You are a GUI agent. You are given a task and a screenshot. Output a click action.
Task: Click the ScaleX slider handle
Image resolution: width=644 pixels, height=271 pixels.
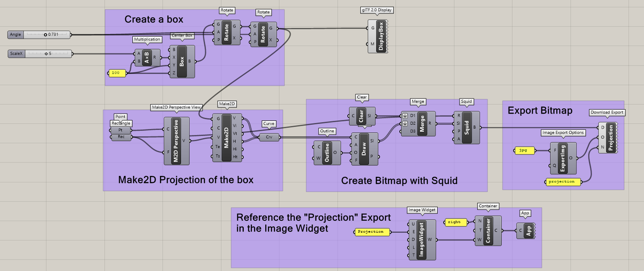point(46,54)
